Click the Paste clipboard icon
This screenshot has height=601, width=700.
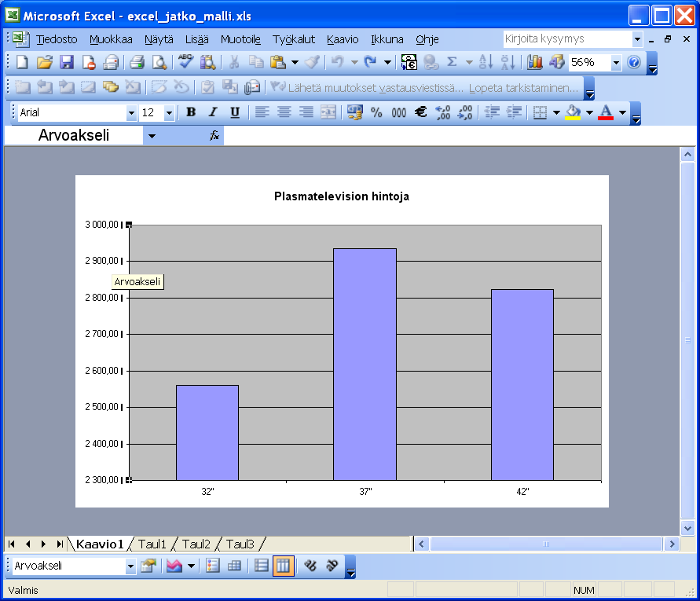point(279,62)
